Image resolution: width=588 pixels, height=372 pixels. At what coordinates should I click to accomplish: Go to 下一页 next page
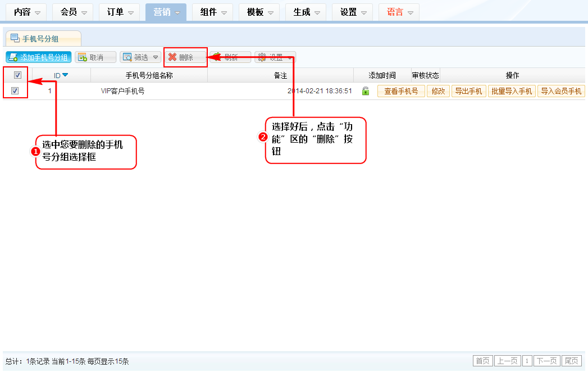546,361
